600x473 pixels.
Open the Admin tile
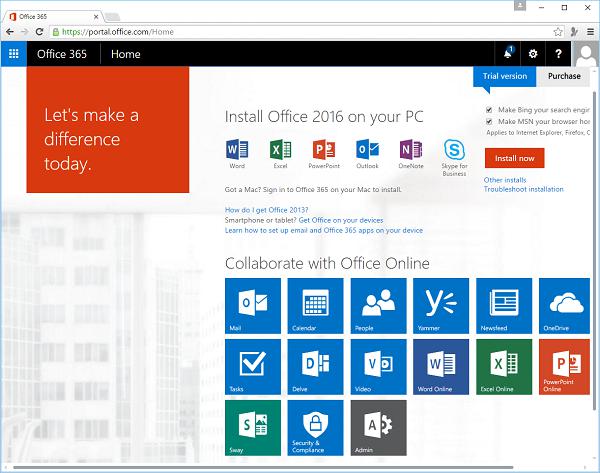pos(378,428)
